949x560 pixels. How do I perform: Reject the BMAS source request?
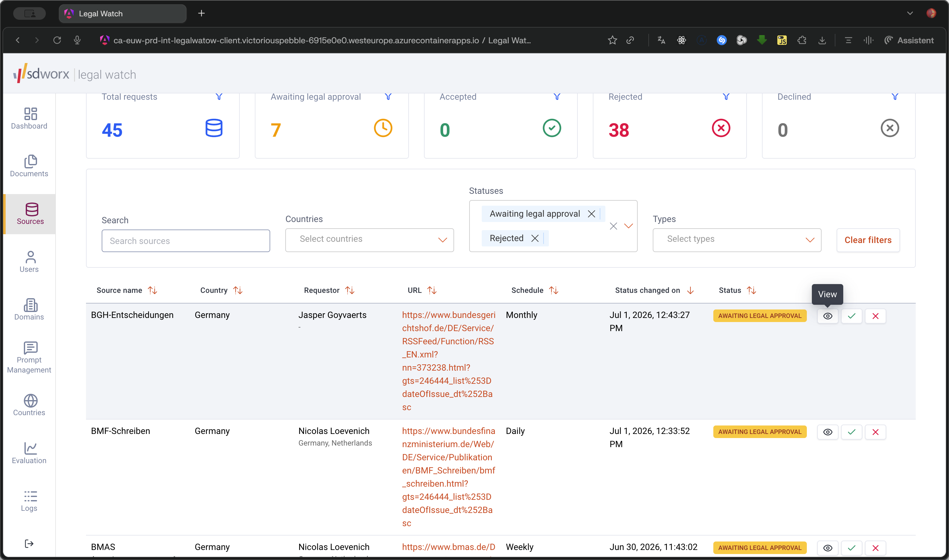(875, 548)
